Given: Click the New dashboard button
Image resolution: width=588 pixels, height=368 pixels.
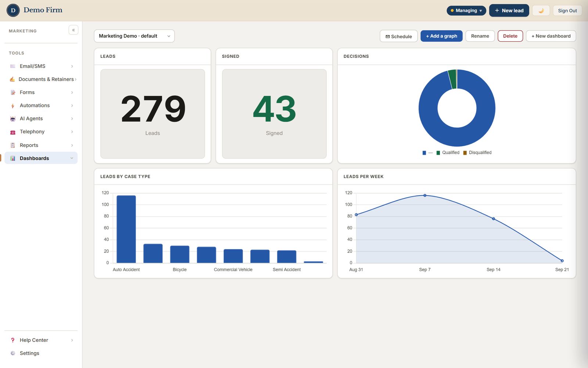Looking at the screenshot, I should click(x=551, y=36).
